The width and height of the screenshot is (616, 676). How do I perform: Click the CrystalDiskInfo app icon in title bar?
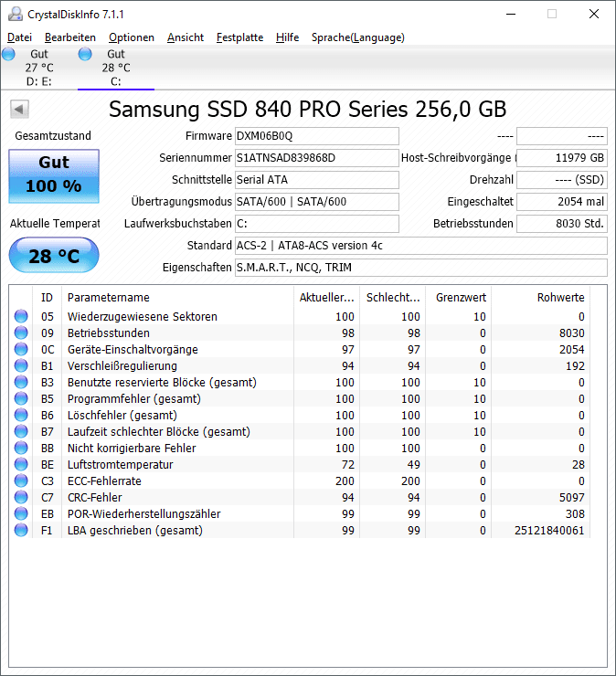(x=16, y=15)
